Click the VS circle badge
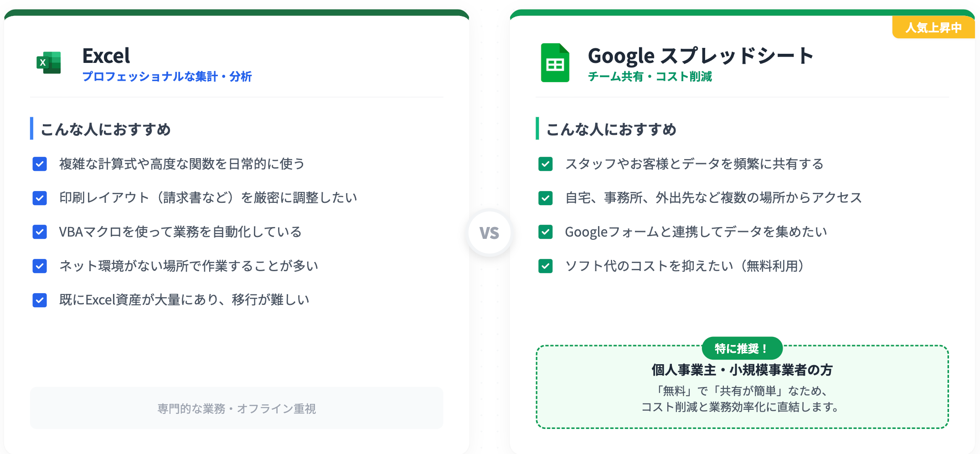 pos(490,233)
